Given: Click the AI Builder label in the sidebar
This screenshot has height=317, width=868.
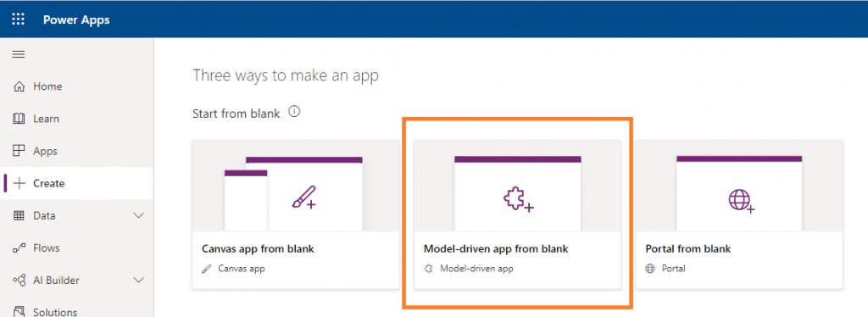Looking at the screenshot, I should (x=56, y=281).
